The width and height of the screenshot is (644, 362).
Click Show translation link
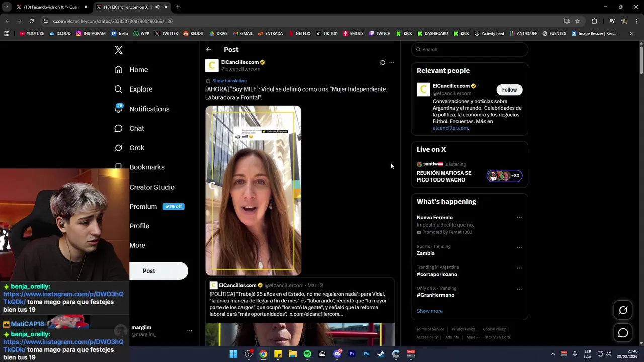[229, 81]
